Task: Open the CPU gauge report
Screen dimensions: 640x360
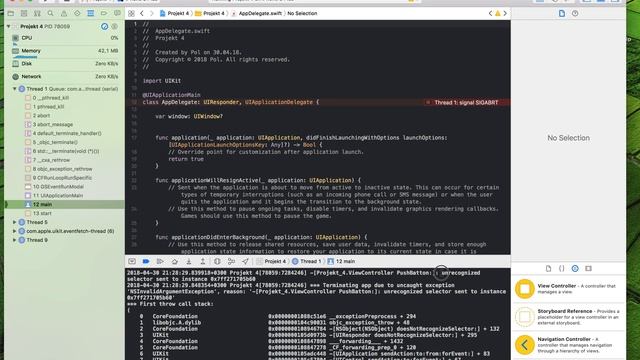Action: point(64,38)
